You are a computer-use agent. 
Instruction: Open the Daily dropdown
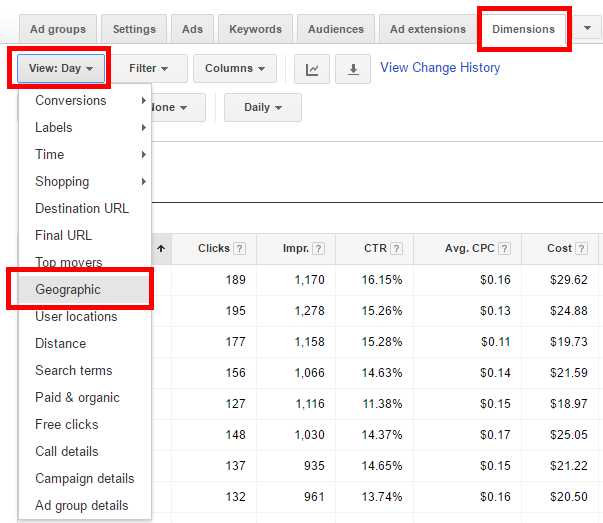coord(262,108)
